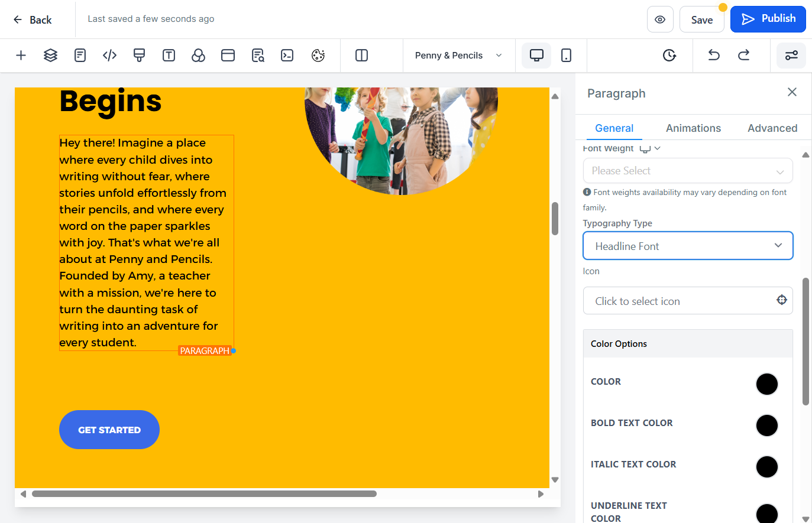812x523 pixels.
Task: Click the crosshair icon picker button
Action: (781, 300)
